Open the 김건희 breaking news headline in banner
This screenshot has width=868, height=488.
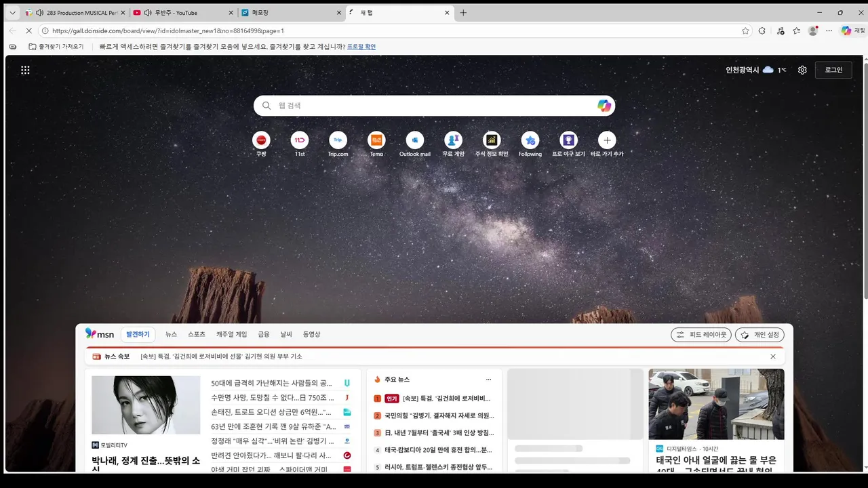point(221,357)
